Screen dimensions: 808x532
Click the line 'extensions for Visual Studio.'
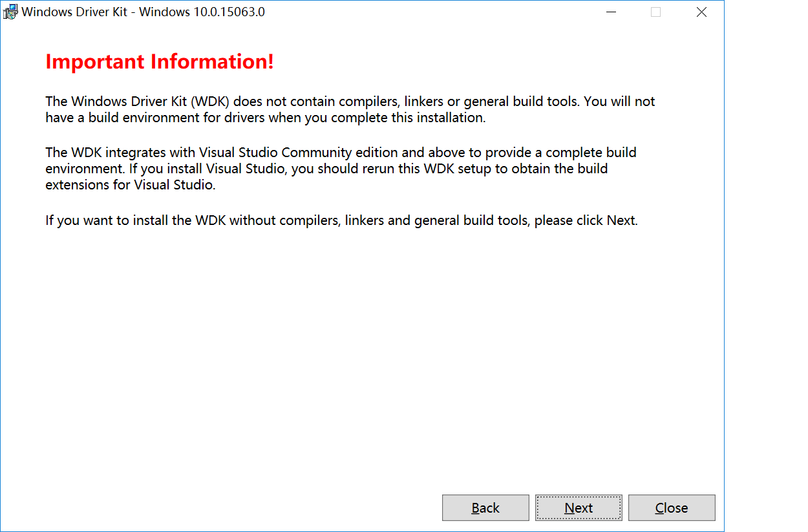[x=130, y=184]
